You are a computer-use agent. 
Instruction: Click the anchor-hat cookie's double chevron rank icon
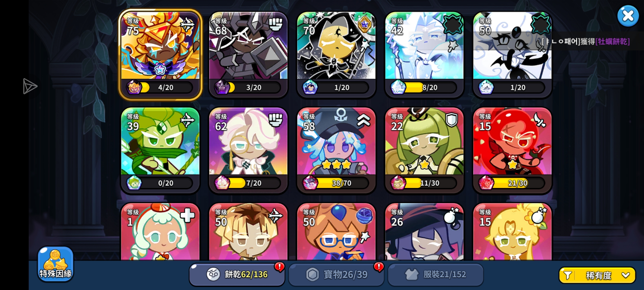[363, 120]
